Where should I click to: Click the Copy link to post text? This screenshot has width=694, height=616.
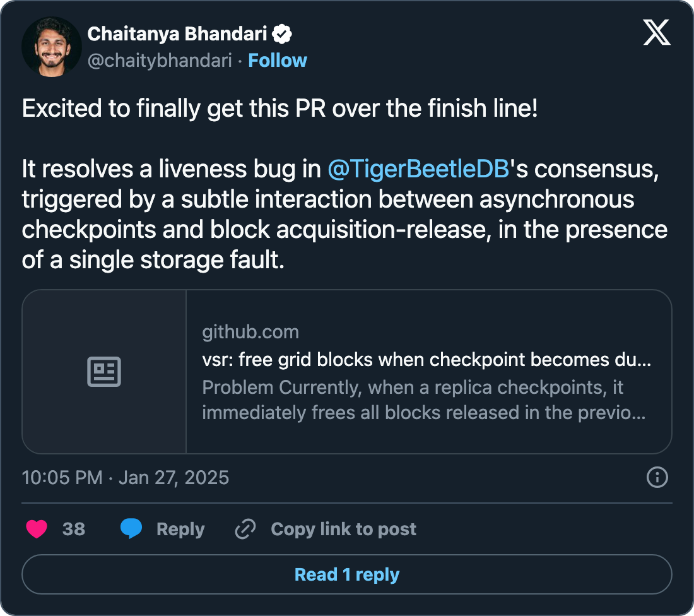pyautogui.click(x=343, y=529)
